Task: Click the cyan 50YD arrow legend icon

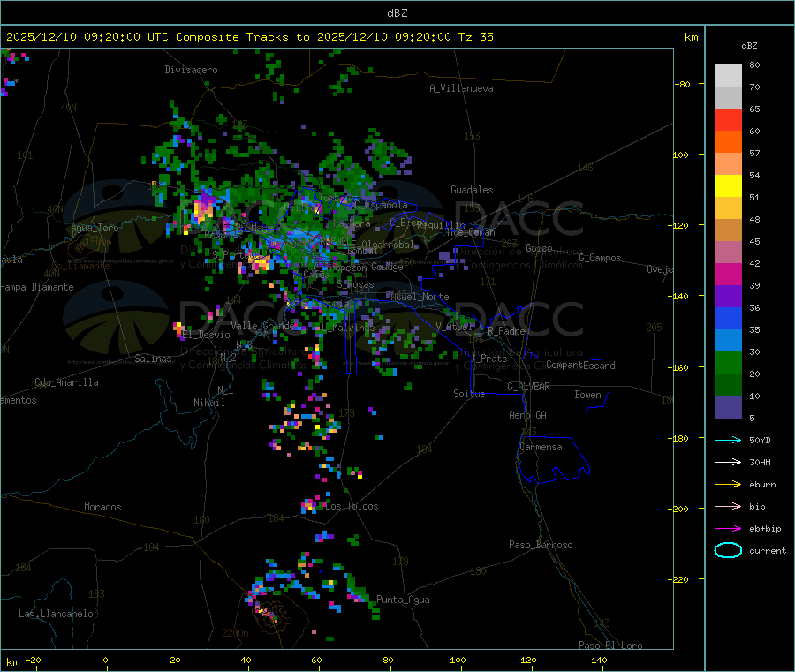Action: pos(728,440)
